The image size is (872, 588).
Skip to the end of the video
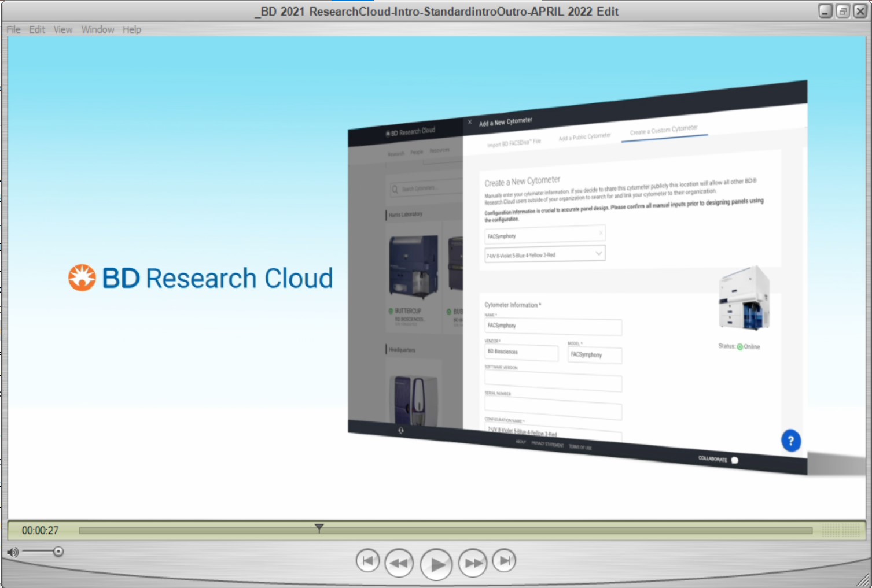click(504, 560)
